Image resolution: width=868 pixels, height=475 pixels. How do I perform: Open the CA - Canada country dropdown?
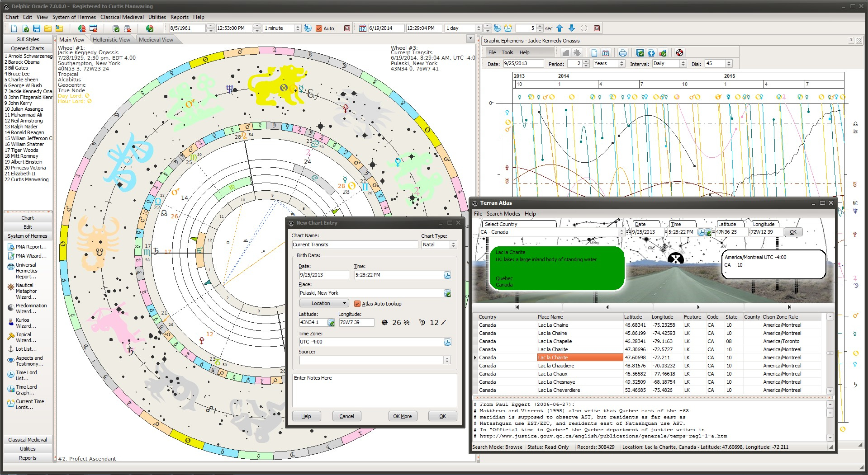[621, 232]
